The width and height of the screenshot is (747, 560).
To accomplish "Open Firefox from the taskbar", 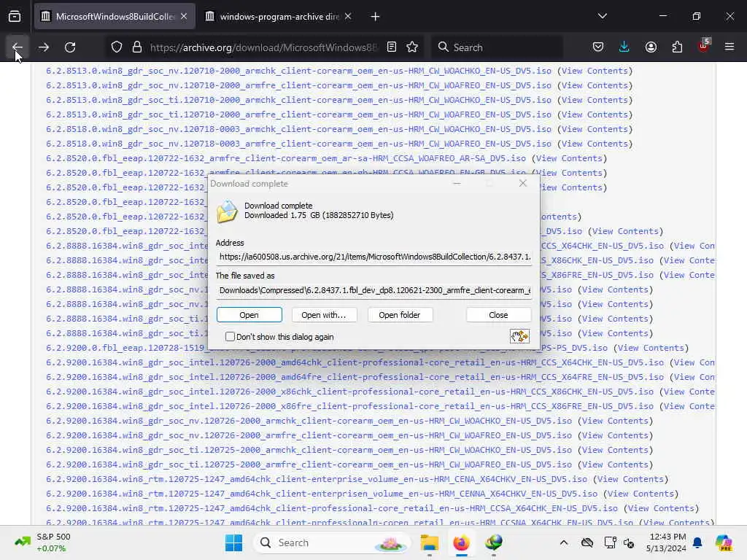I will click(x=461, y=542).
